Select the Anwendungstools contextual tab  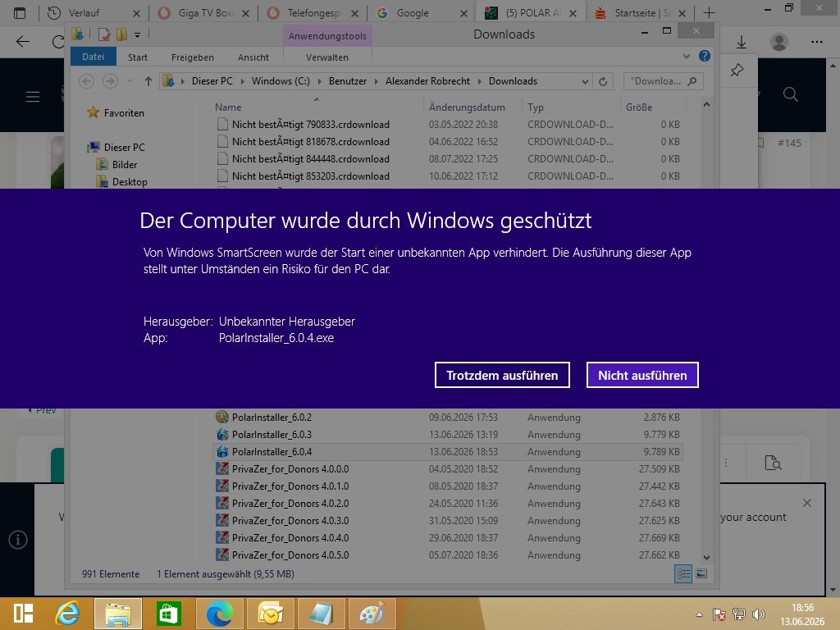click(x=327, y=36)
